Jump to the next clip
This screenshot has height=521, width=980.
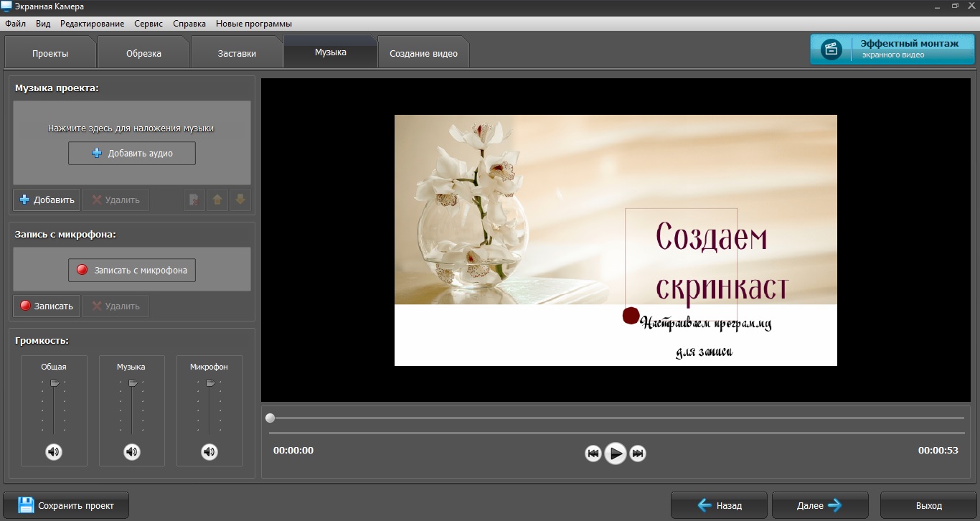coord(637,453)
